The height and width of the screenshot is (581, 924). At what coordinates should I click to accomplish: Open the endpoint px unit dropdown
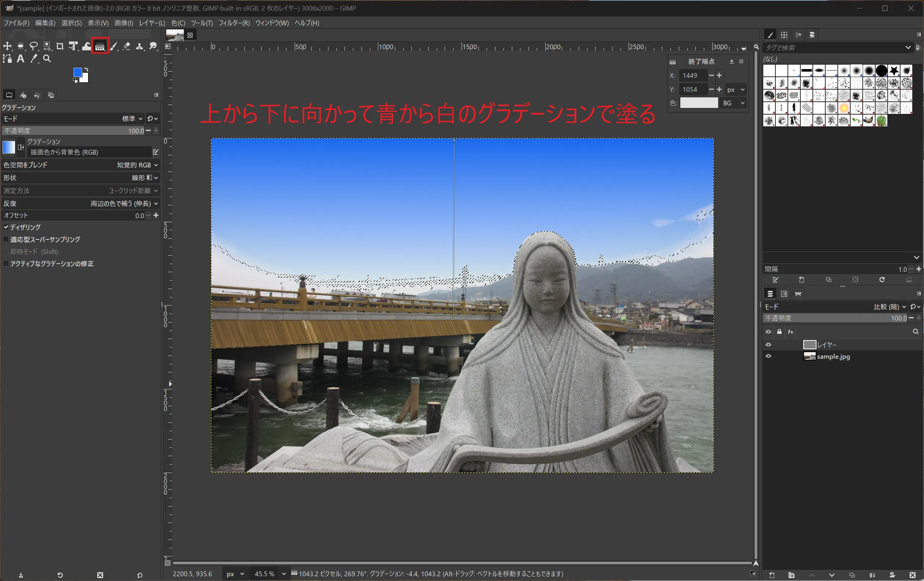click(x=736, y=90)
